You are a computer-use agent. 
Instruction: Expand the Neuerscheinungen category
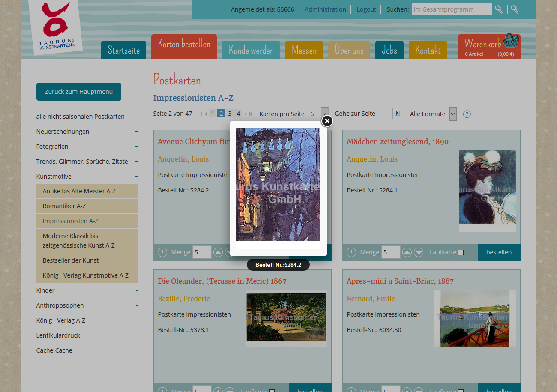point(137,132)
